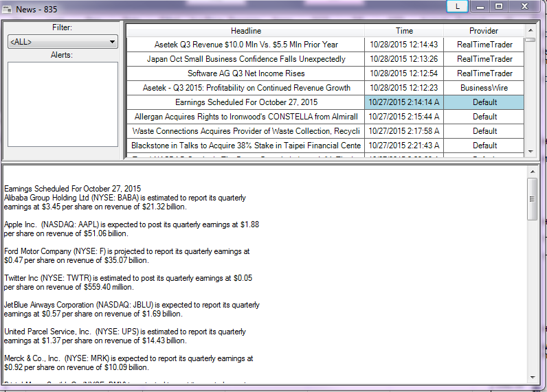Click time cell 10/27/2015 2:17:58 A

[404, 131]
